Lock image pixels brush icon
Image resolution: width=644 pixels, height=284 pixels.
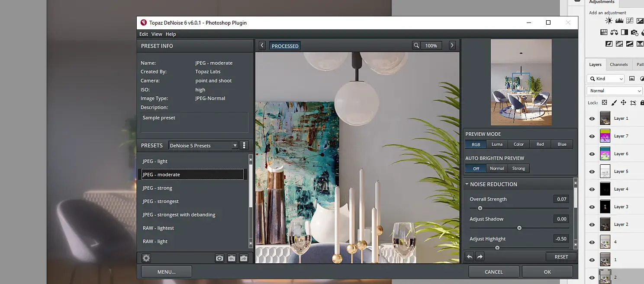pos(614,102)
